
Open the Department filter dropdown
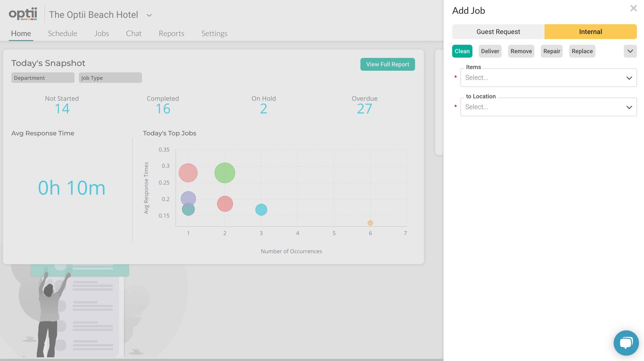click(x=43, y=78)
